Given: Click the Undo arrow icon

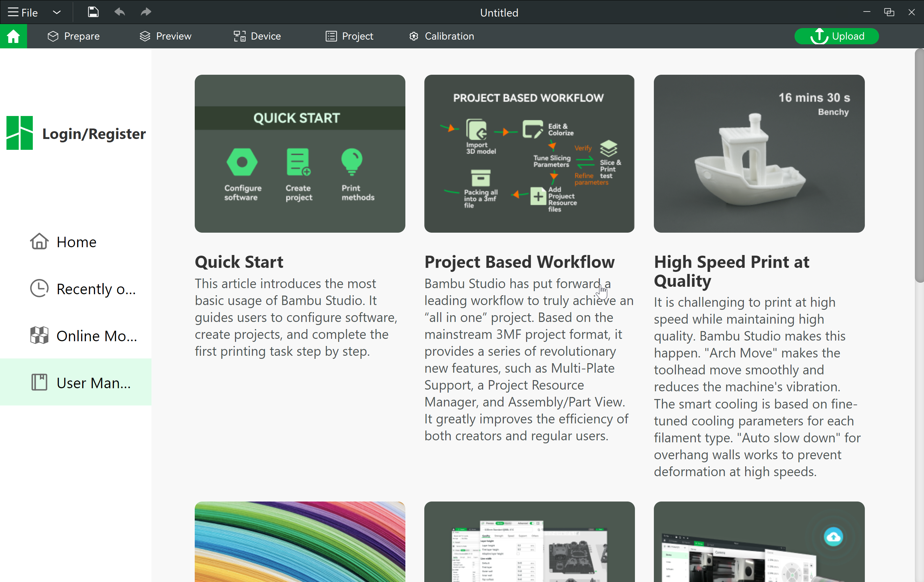Looking at the screenshot, I should (120, 12).
